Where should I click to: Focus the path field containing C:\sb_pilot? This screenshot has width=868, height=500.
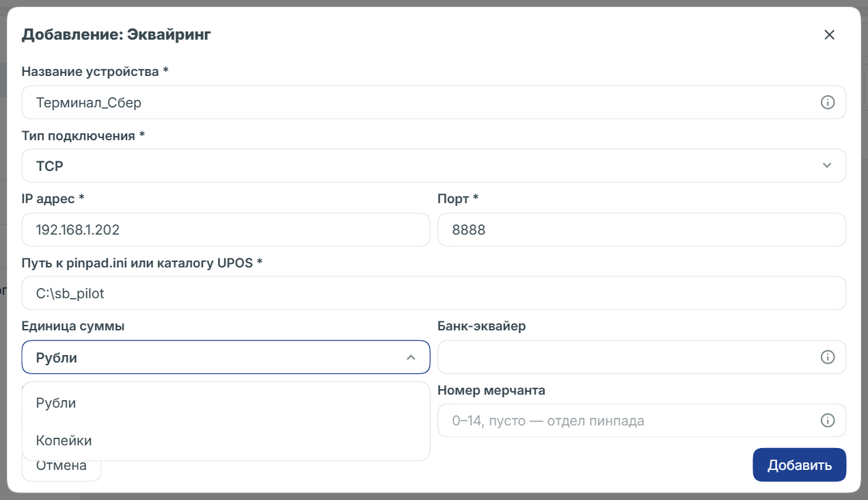point(434,293)
